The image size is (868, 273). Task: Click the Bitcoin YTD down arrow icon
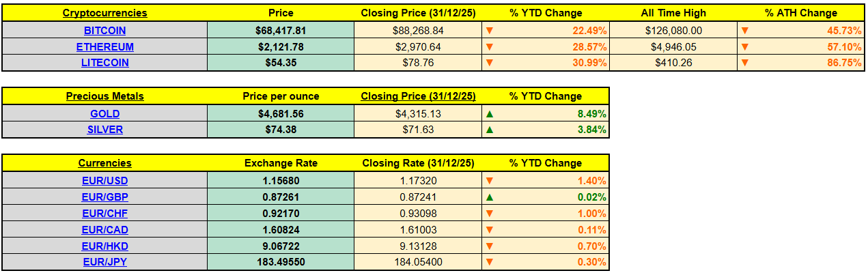pyautogui.click(x=488, y=30)
